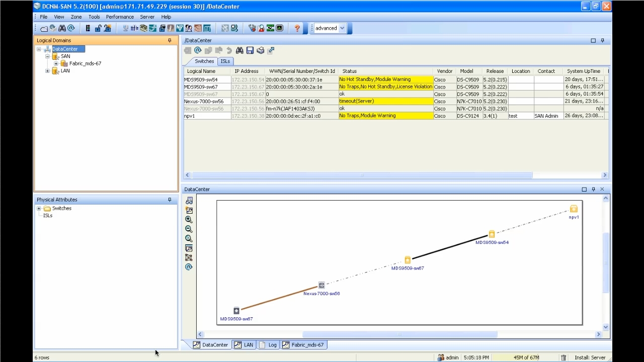Toggle pin of DataCenter map panel

point(593,189)
